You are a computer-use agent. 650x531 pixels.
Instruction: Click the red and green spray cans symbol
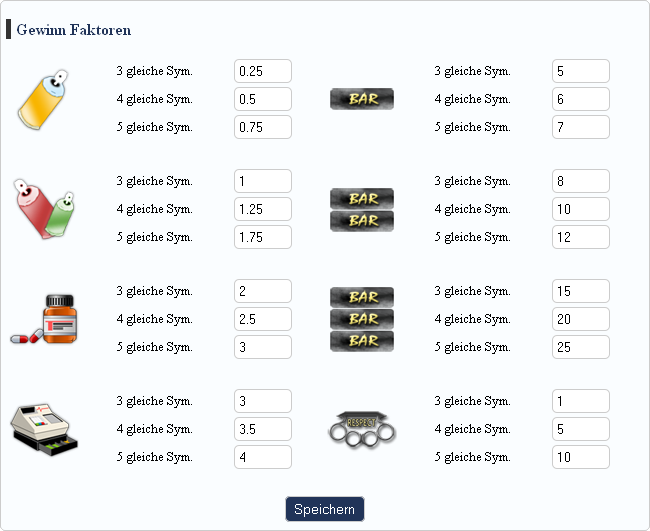tap(44, 209)
